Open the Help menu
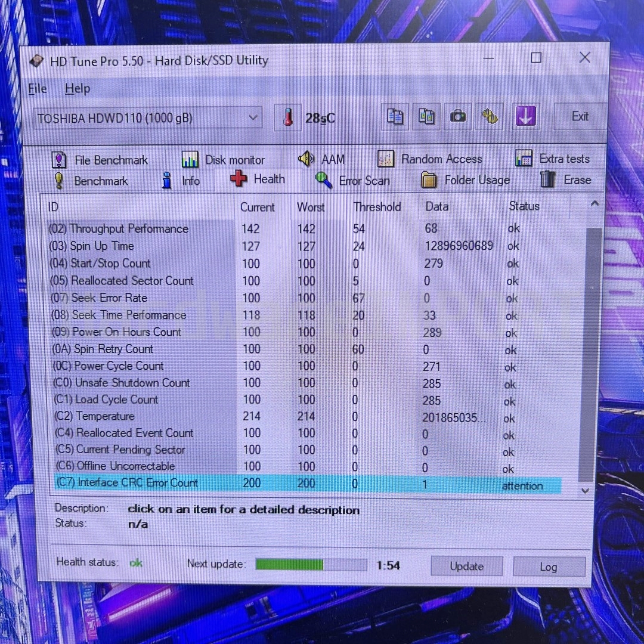Viewport: 644px width, 644px height. click(x=78, y=89)
